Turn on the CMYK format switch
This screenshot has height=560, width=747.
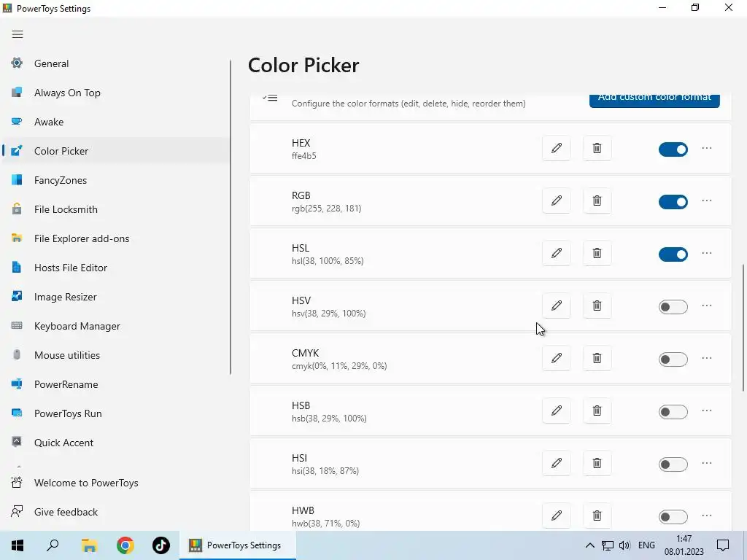(x=673, y=359)
